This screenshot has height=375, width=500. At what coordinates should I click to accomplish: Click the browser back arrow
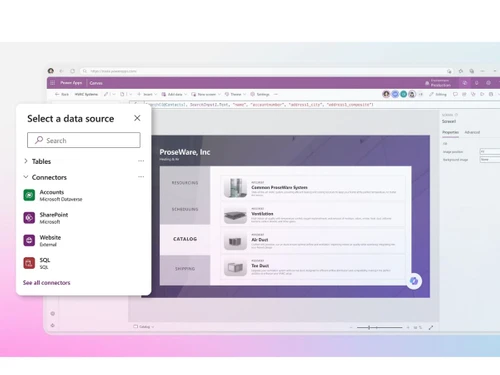click(x=61, y=71)
